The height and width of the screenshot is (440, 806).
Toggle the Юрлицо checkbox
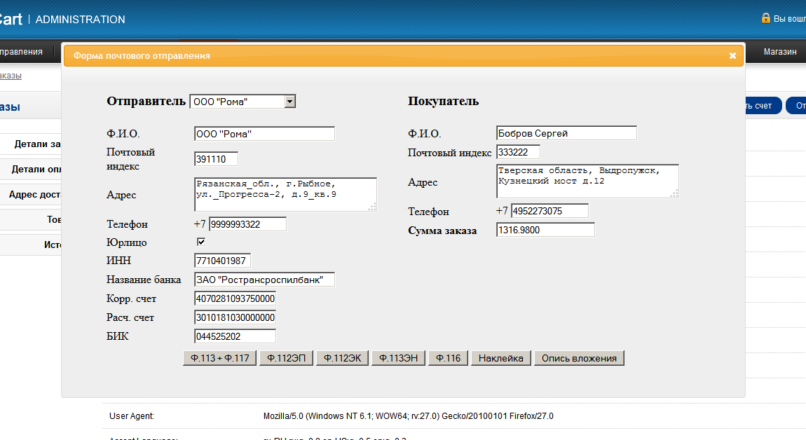(201, 242)
